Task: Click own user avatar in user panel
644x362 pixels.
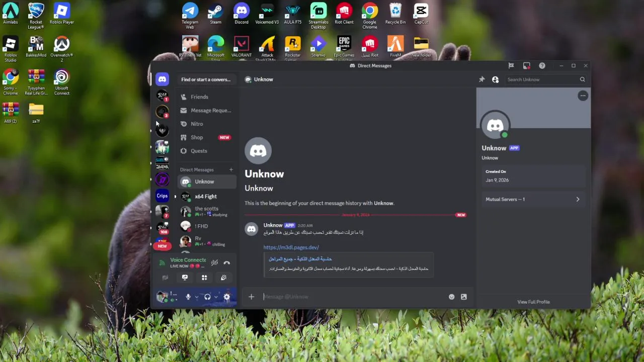Action: [x=162, y=297]
